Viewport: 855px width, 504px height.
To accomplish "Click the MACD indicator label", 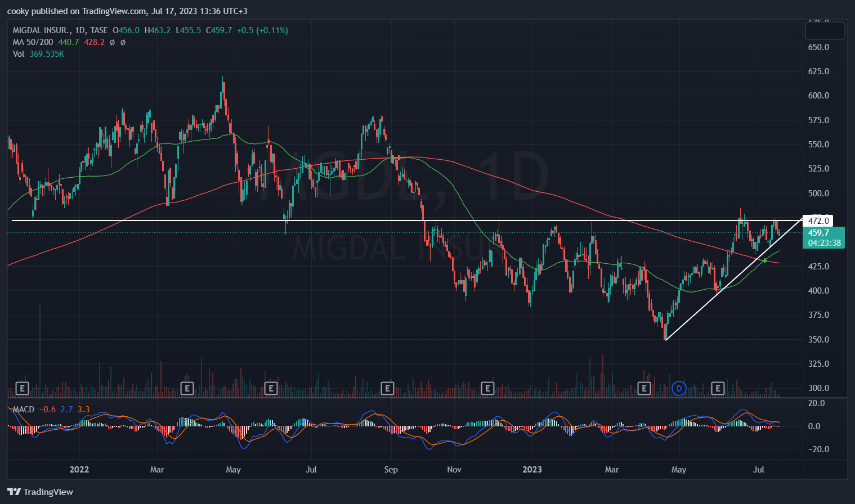I will (x=24, y=409).
